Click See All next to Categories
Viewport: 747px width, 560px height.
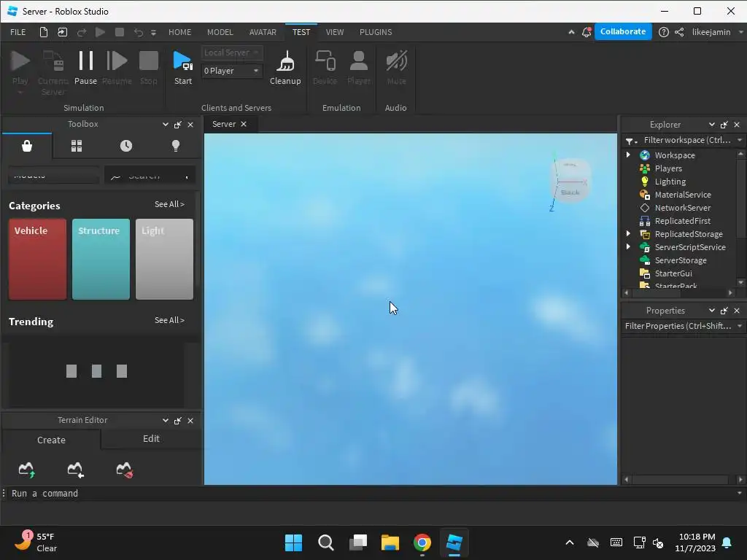coord(169,204)
